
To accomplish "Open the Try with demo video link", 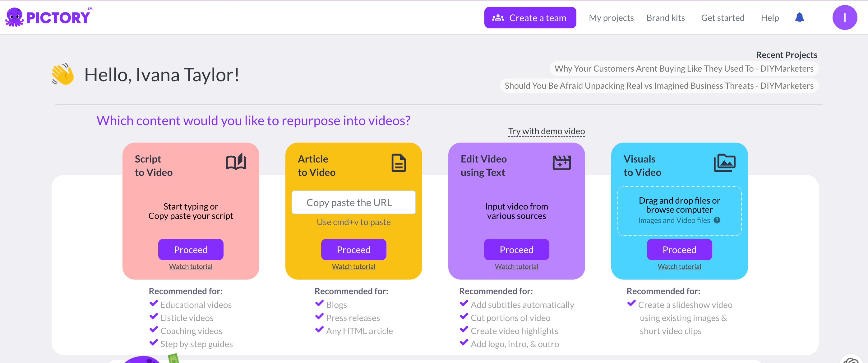I will pyautogui.click(x=546, y=131).
